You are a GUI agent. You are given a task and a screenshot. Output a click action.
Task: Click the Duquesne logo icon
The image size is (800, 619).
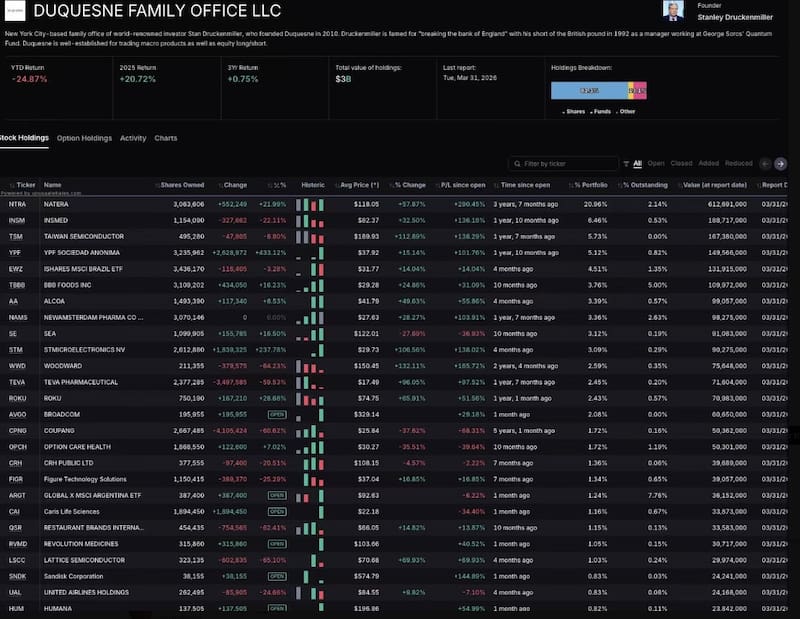(15, 11)
